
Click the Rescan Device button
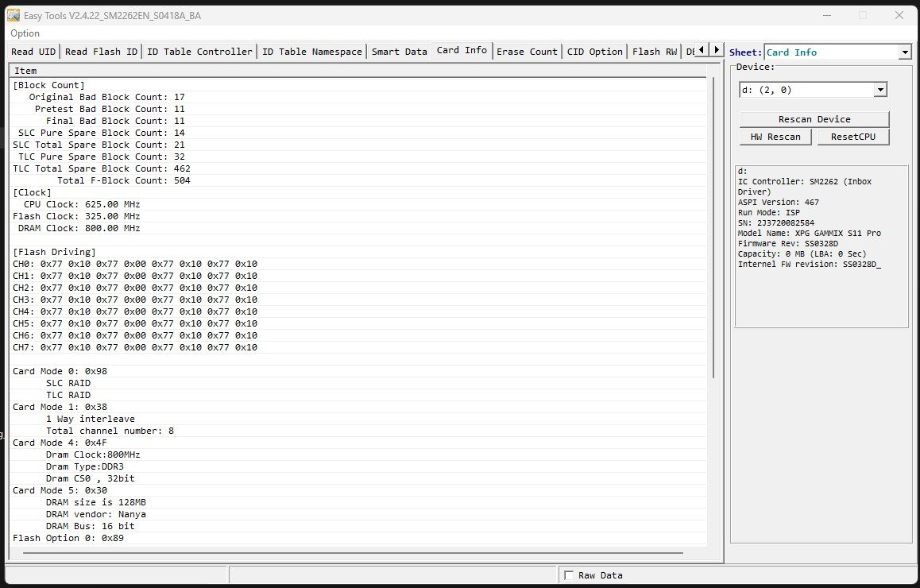(815, 118)
